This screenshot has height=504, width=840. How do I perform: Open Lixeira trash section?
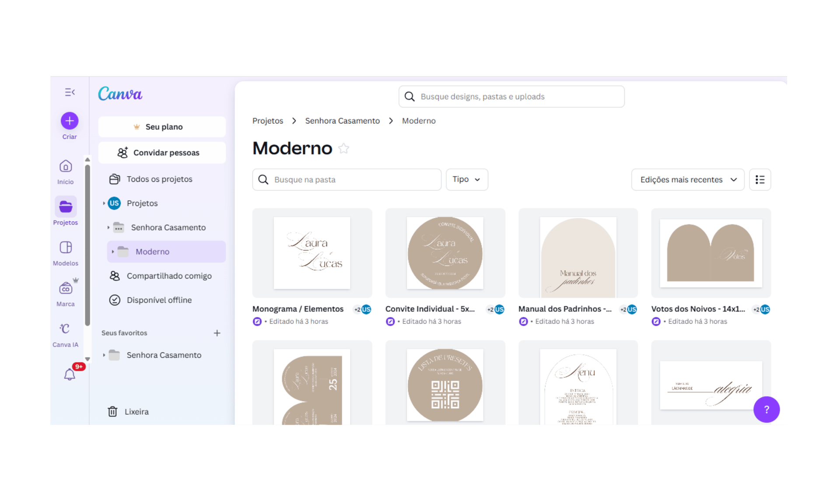(x=136, y=412)
